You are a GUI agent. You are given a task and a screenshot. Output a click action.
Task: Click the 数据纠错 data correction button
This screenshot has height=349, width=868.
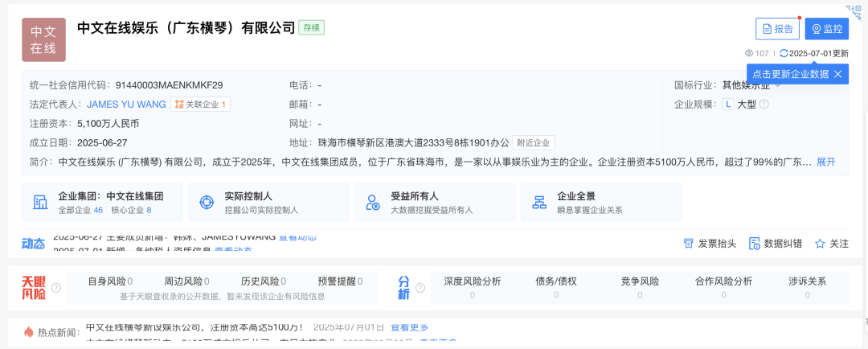coord(775,243)
